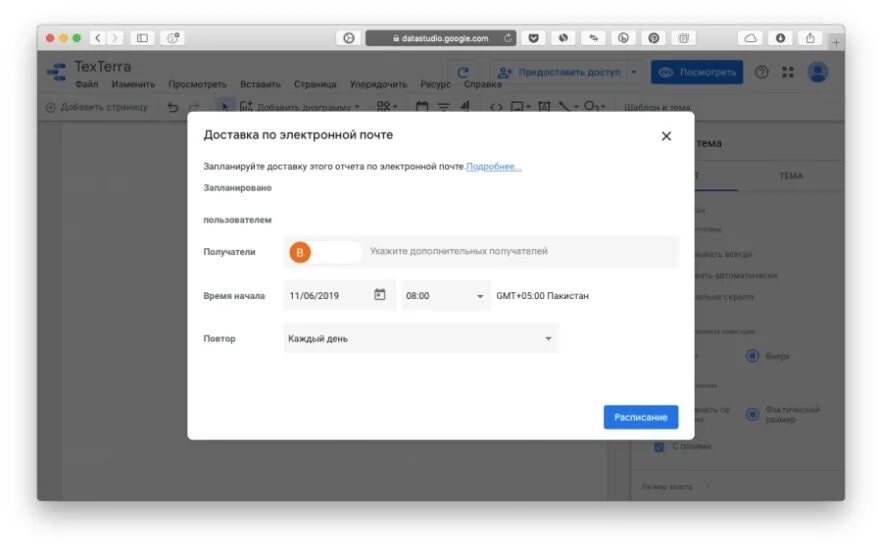882x550 pixels.
Task: Open the user account avatar
Action: point(818,72)
